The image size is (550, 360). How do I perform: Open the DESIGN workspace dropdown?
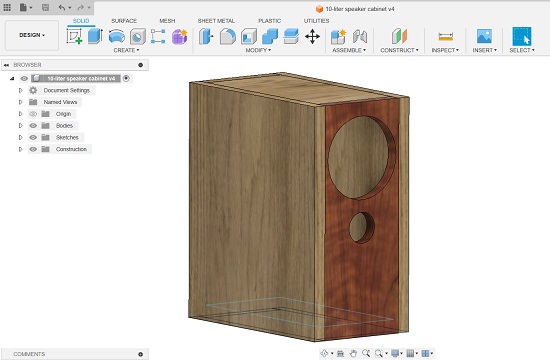coord(32,35)
